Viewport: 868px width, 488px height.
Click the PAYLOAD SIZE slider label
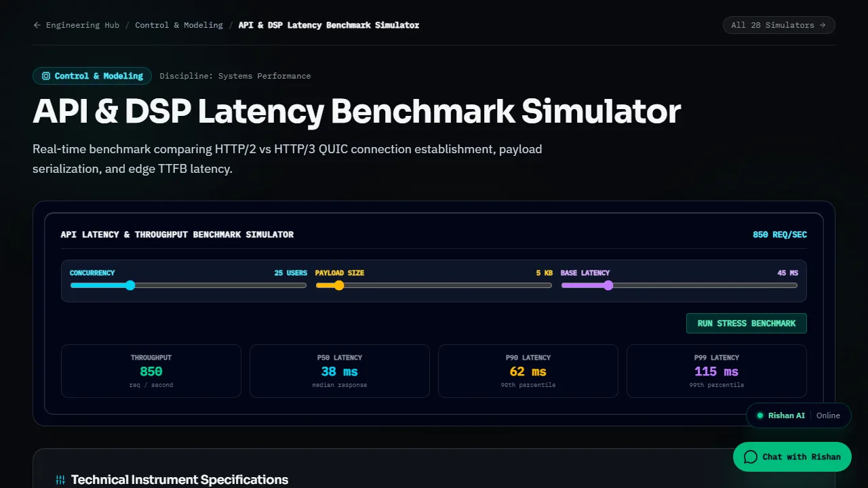click(x=340, y=273)
